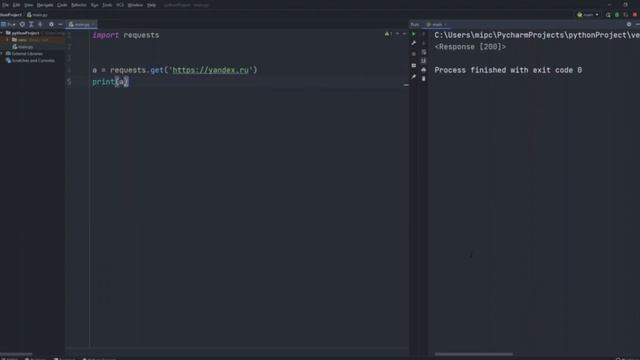Click the stop icon in the Run panel
Viewport: 640px width, 360px height.
(414, 54)
